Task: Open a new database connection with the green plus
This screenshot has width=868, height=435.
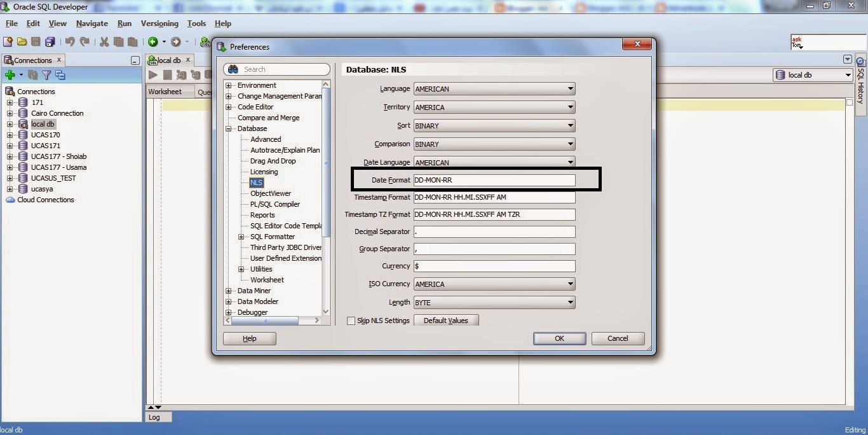Action: (x=11, y=74)
